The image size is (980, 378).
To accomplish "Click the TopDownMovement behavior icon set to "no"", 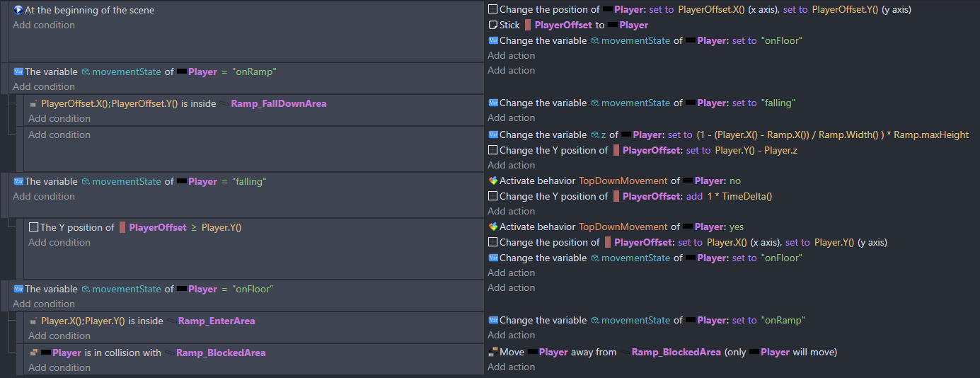I will coord(493,181).
